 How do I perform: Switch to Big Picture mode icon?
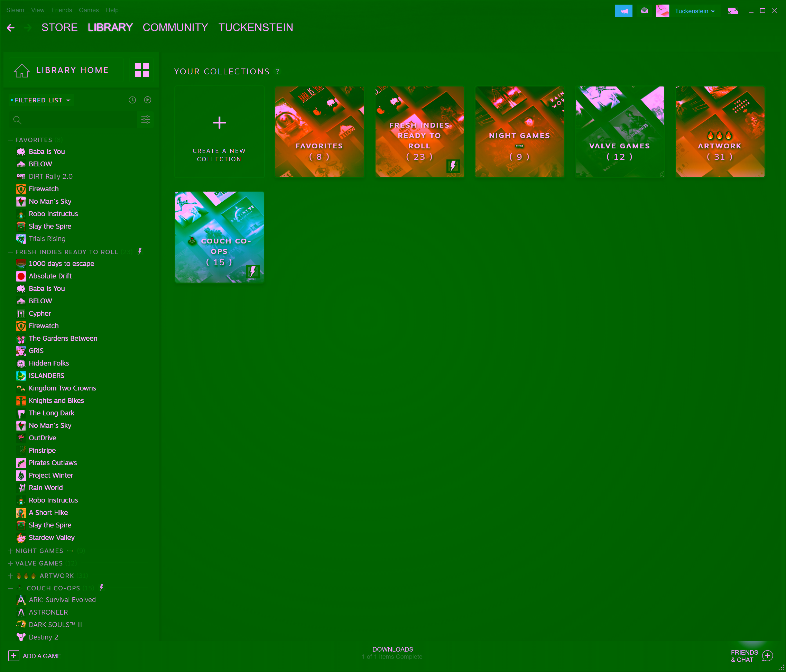[x=732, y=11]
